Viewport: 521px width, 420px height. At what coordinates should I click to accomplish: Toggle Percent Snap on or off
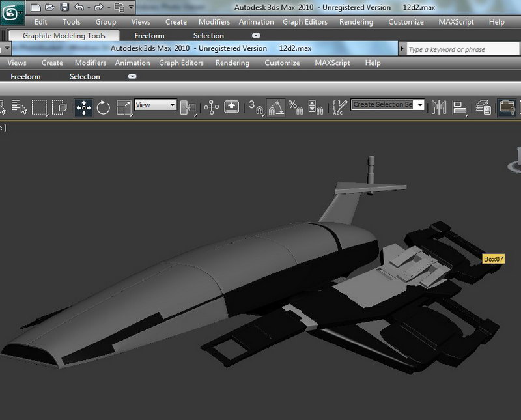coord(295,107)
